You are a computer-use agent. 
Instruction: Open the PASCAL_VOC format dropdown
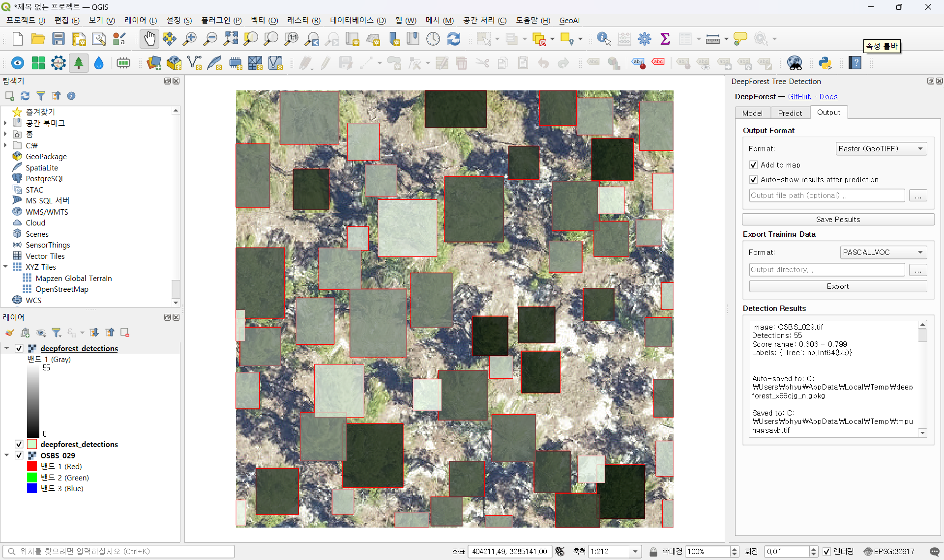[883, 252]
